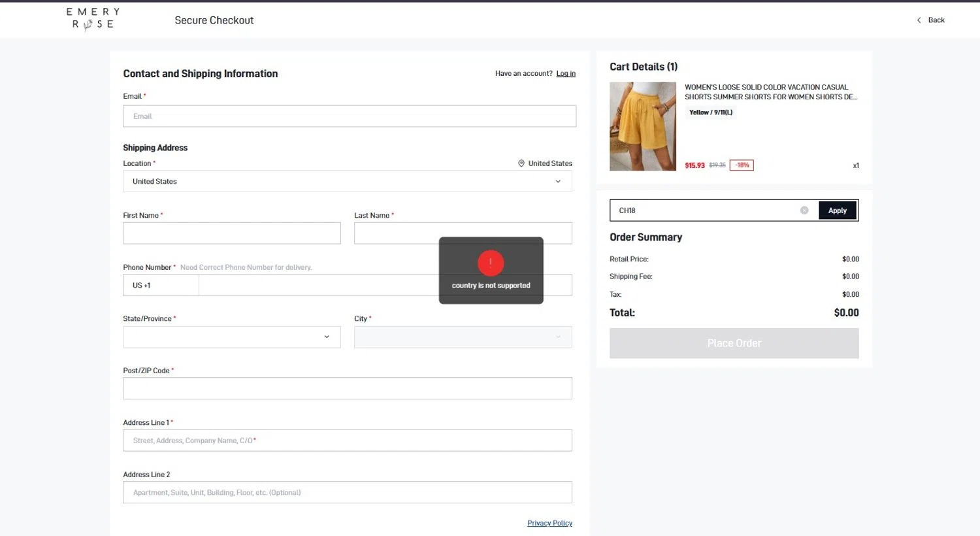Click the Back arrow icon
980x536 pixels.
919,20
